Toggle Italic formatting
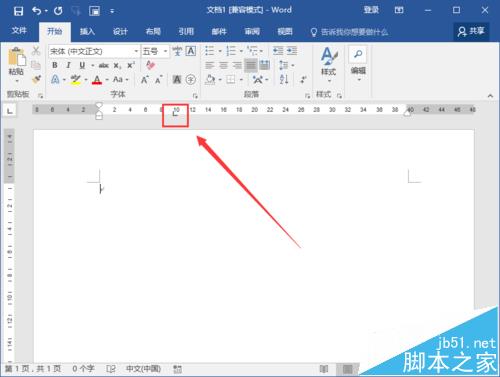This screenshot has height=377, width=500. (x=68, y=65)
